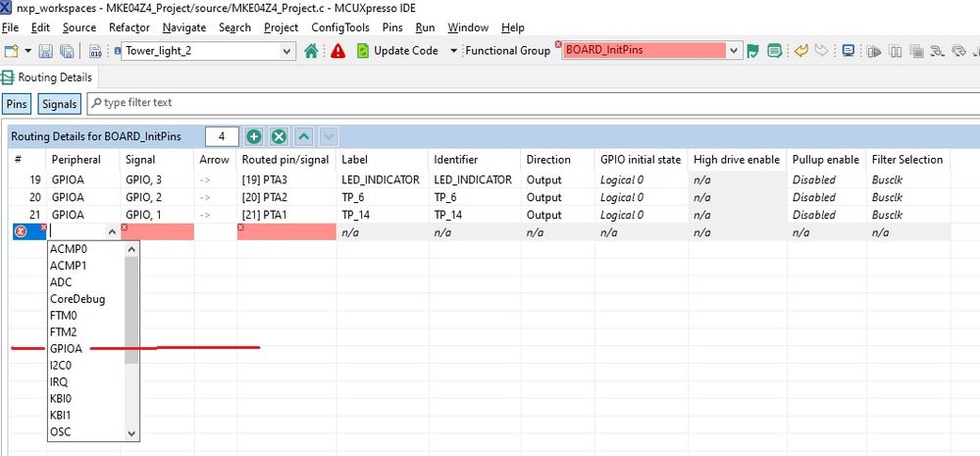Select GPIOA in the peripheral dropdown list
Viewport: 980px width, 456px height.
[86, 349]
